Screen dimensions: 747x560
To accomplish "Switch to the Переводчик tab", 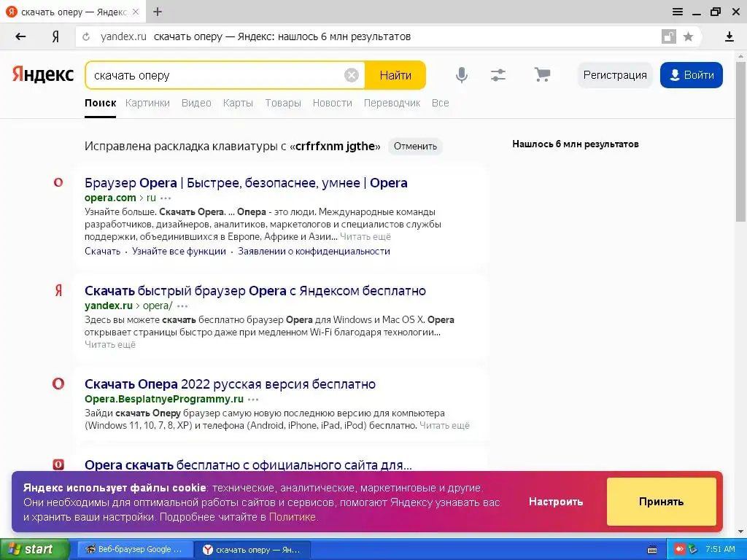I will [392, 103].
